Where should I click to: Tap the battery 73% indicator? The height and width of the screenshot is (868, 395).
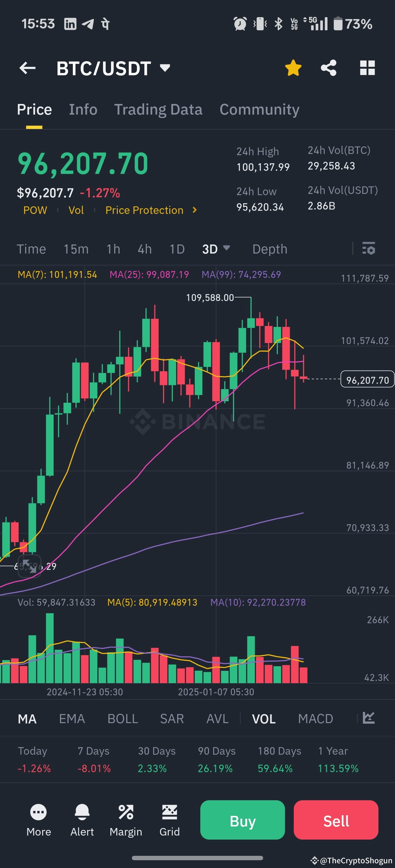tap(353, 24)
